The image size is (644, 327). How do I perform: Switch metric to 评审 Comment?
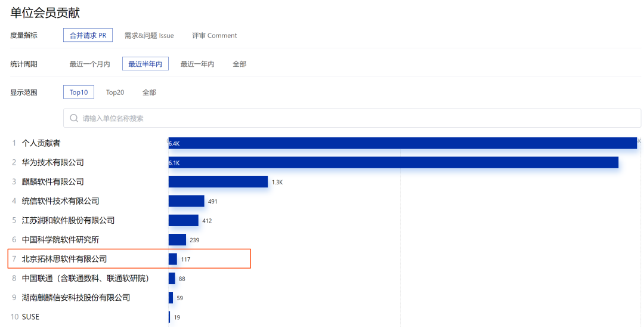click(215, 35)
